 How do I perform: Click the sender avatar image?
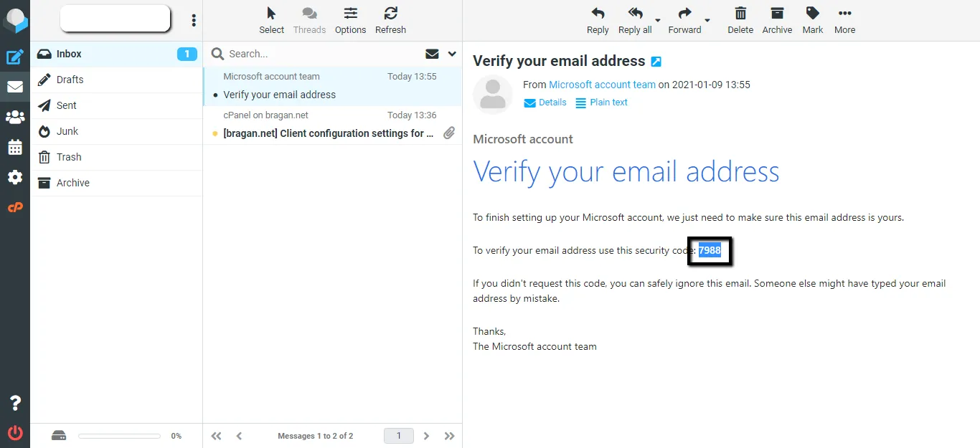[x=493, y=95]
